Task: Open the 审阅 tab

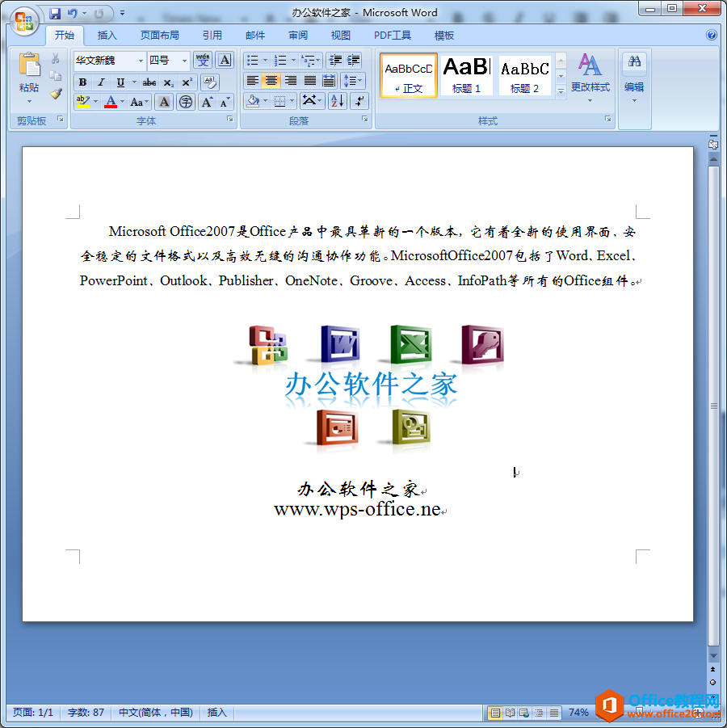Action: coord(298,36)
